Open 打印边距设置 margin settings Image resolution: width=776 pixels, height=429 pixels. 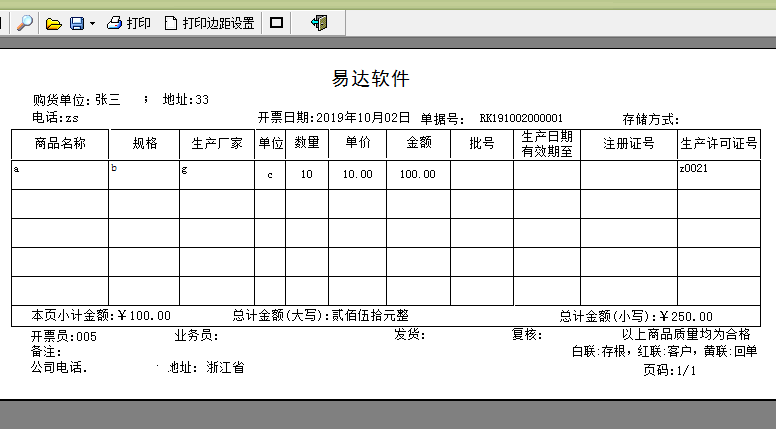pos(209,23)
